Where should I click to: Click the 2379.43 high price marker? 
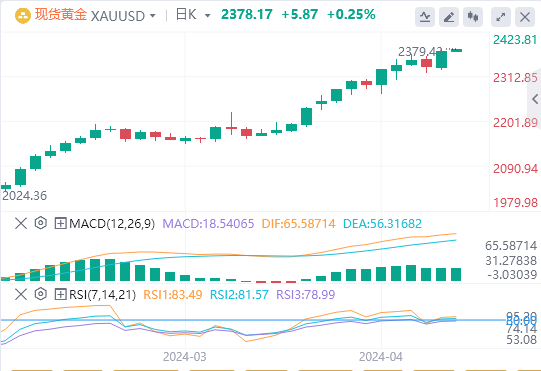point(420,52)
